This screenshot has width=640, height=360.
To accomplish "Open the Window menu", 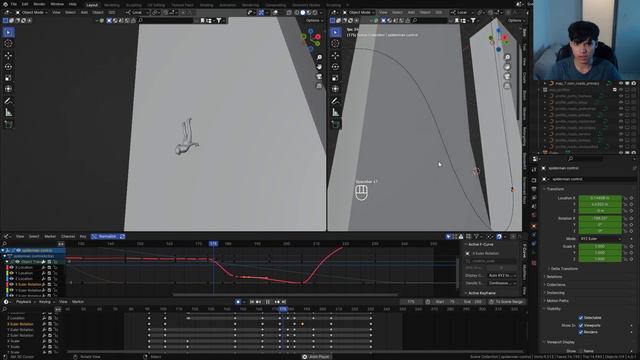I will 57,4.
